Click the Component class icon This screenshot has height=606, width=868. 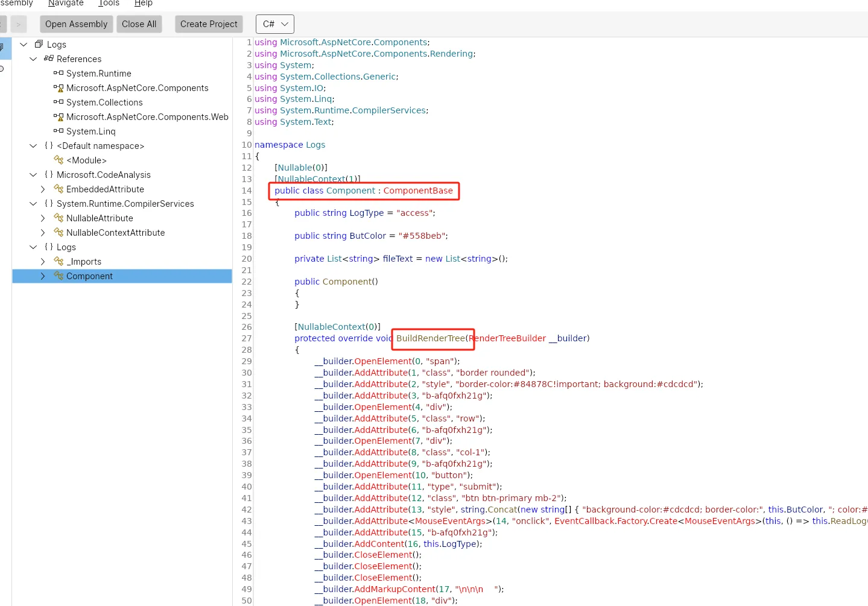[x=59, y=276]
